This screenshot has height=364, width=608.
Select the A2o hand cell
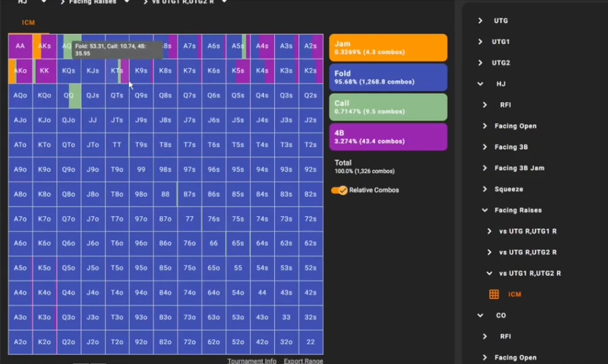pyautogui.click(x=20, y=342)
